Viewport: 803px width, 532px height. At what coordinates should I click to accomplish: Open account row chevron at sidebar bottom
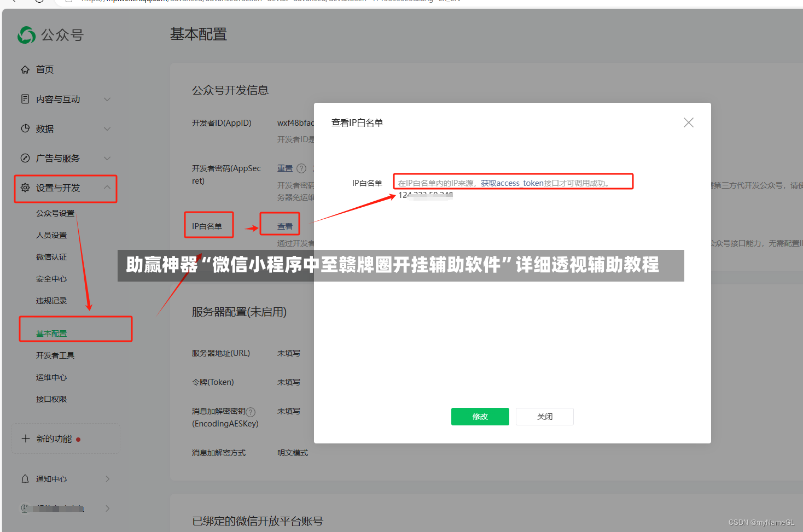coord(108,508)
